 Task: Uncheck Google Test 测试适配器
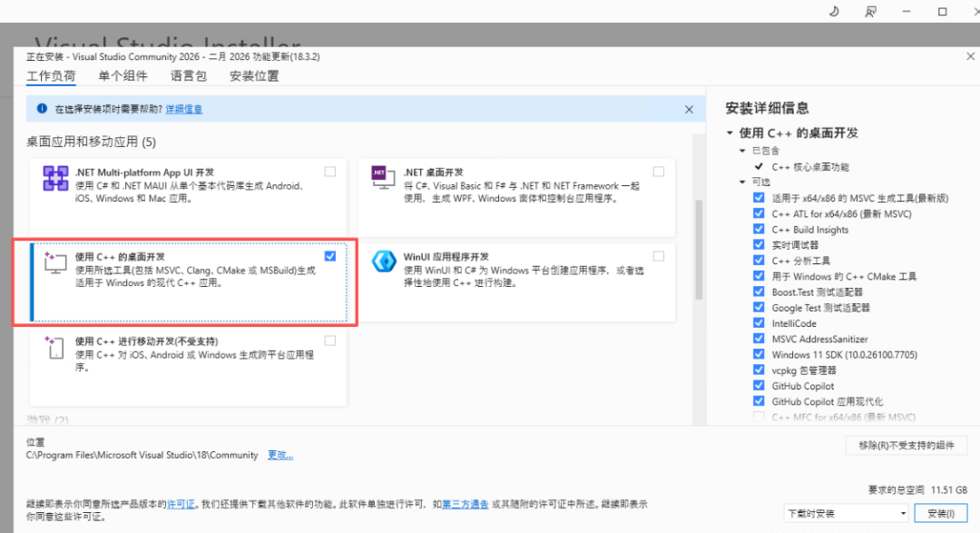pos(759,307)
